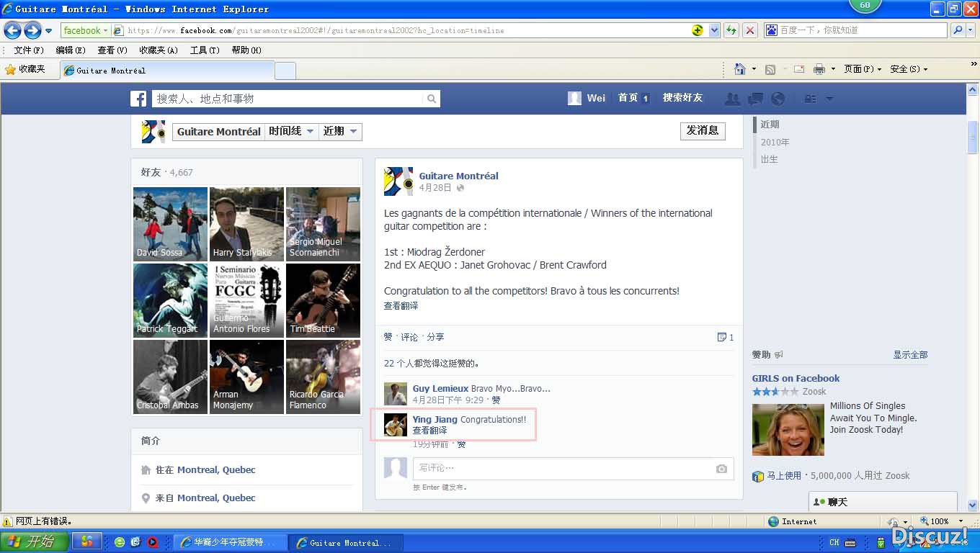Image resolution: width=980 pixels, height=553 pixels.
Task: Open the 帮助(H) menu
Action: click(246, 50)
